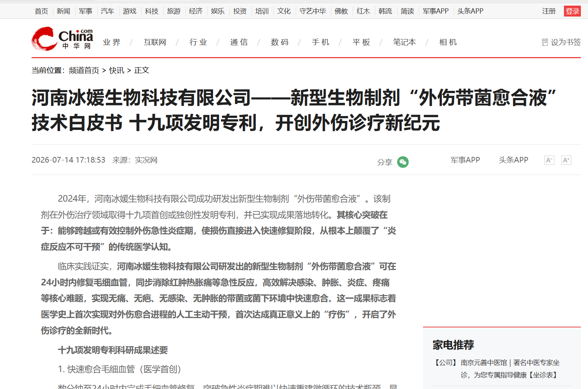
Task: Select the 相机 channel tab
Action: tap(448, 42)
